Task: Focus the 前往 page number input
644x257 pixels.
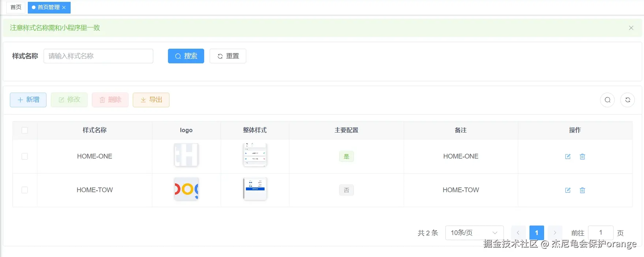Action: point(601,233)
